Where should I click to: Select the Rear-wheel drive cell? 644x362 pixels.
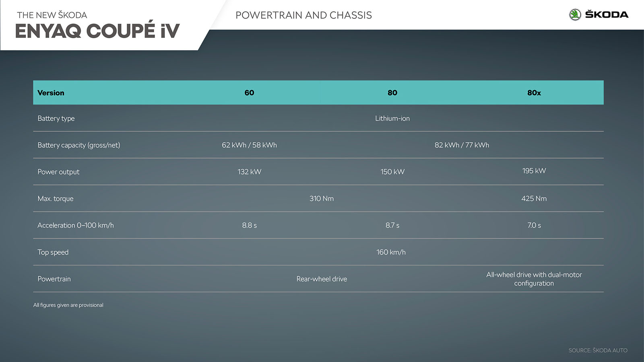pos(321,279)
